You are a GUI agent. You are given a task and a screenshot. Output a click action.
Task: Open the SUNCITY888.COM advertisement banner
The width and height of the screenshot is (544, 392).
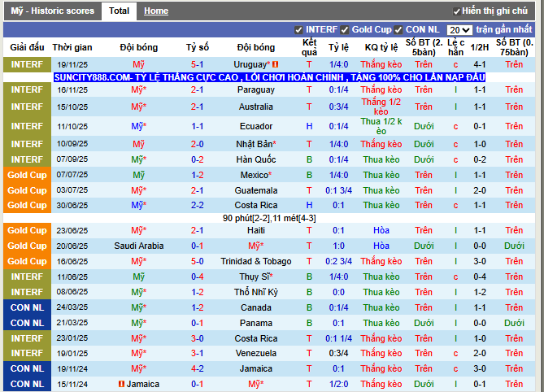(x=270, y=77)
